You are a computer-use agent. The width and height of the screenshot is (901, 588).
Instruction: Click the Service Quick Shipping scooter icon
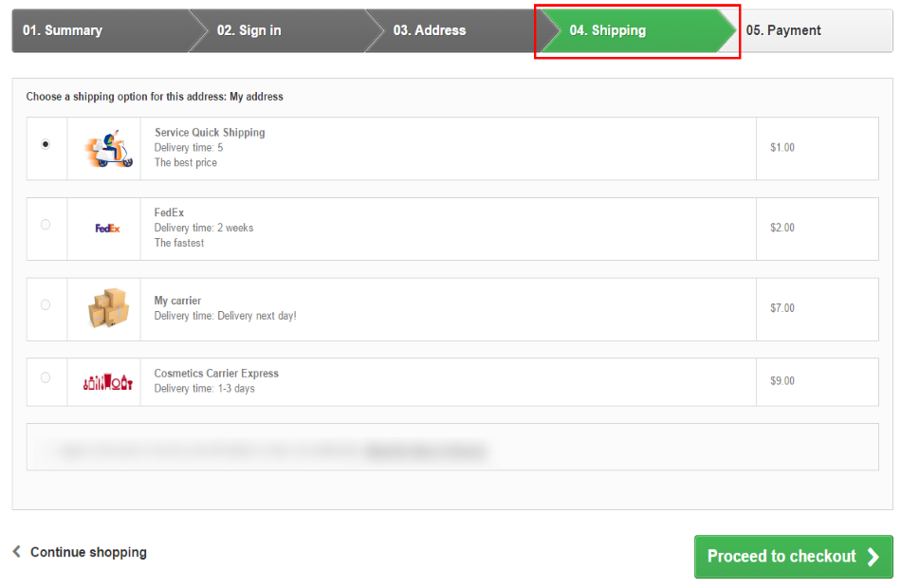point(109,148)
